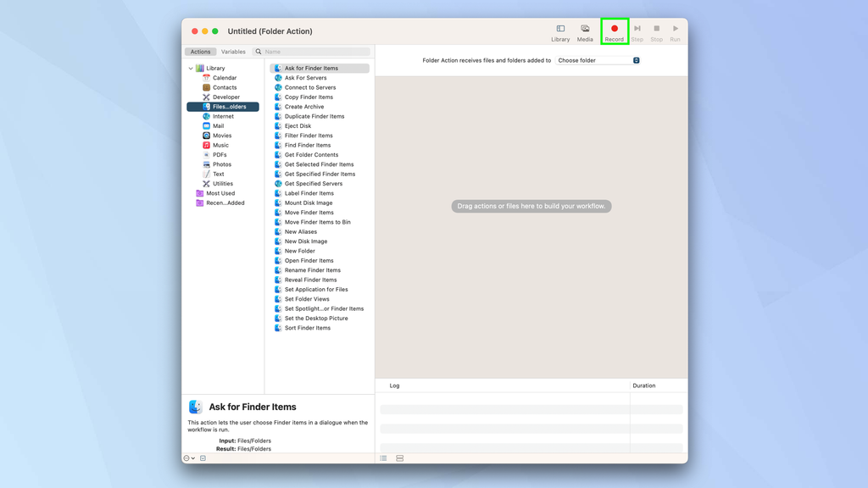Screen dimensions: 868x488
Task: Select the Most Used group
Action: [x=220, y=192]
